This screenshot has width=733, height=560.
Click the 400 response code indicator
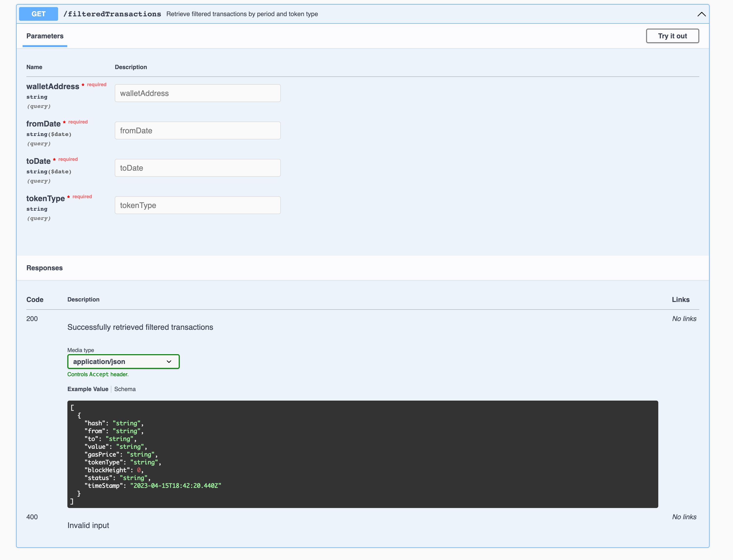(x=32, y=517)
